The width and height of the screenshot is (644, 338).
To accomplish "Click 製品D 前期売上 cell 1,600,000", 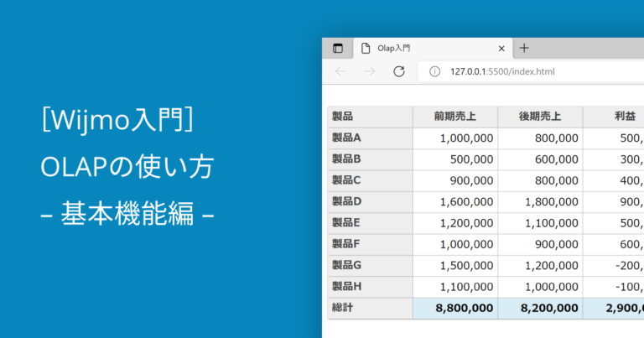I will (x=455, y=201).
